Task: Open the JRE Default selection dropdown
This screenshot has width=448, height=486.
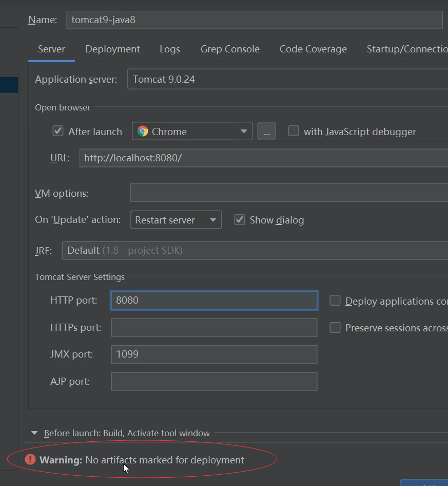Action: 255,250
